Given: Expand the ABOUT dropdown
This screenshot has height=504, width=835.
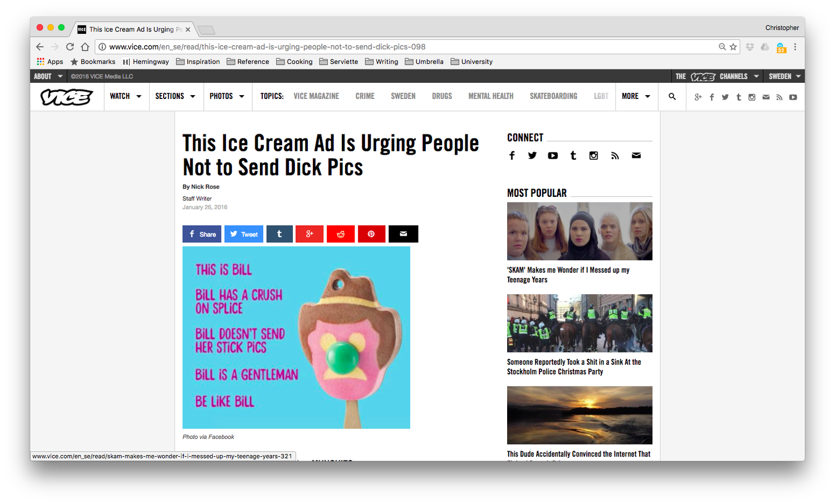Looking at the screenshot, I should (48, 76).
